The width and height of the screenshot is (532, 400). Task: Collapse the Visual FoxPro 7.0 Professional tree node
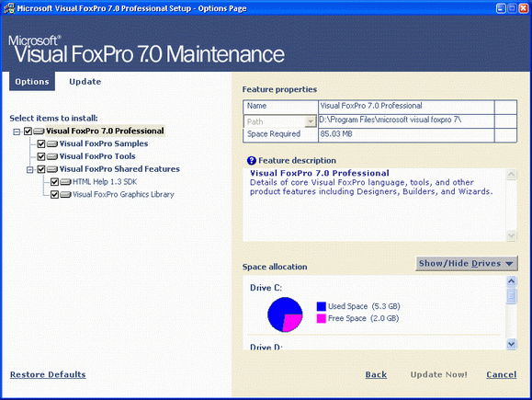(17, 131)
